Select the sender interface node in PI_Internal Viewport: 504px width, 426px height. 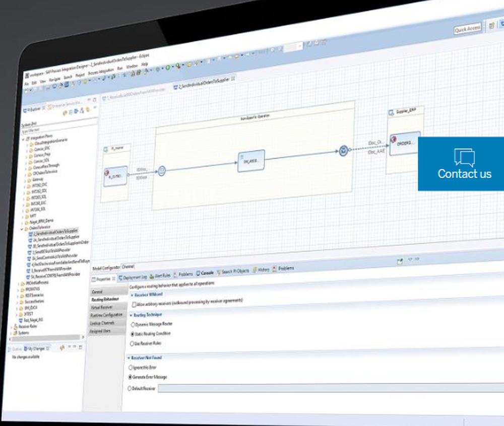click(x=115, y=176)
